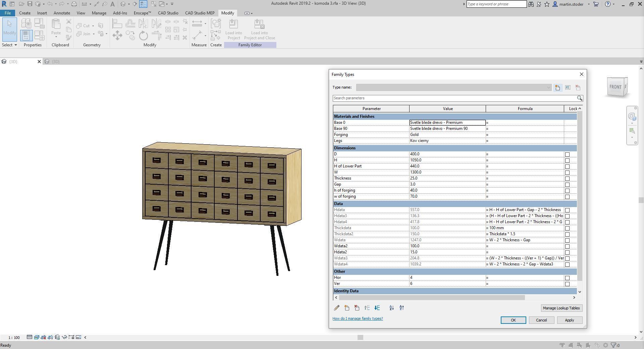Move a parameter down using the down-arrow icon
This screenshot has height=349, width=644.
[x=377, y=308]
